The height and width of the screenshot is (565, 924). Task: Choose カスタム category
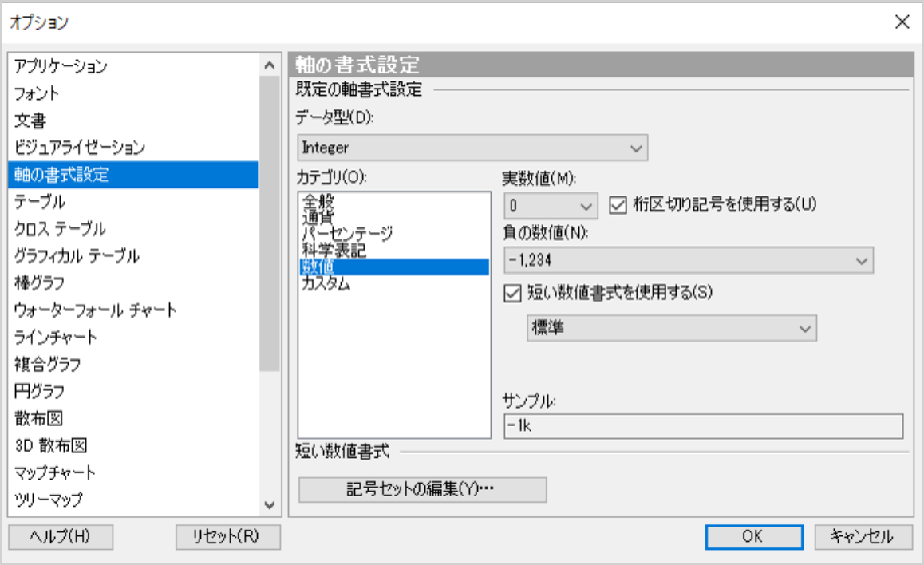click(393, 283)
